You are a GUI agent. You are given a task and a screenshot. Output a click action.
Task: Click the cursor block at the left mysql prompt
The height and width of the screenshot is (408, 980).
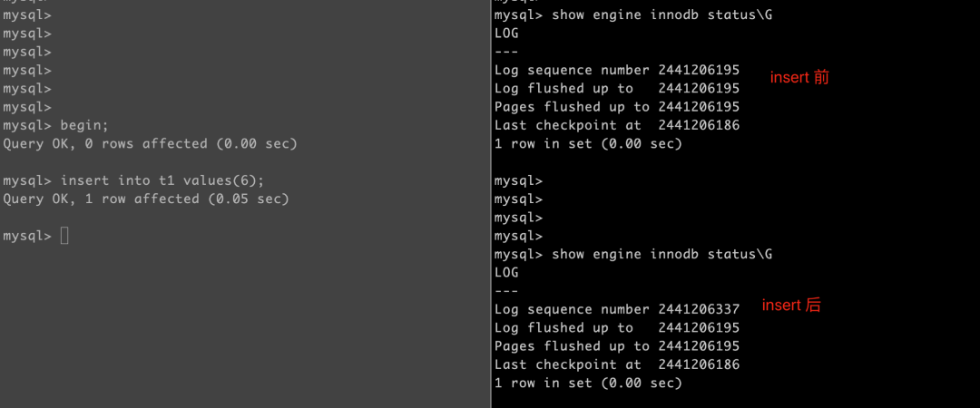pos(64,236)
